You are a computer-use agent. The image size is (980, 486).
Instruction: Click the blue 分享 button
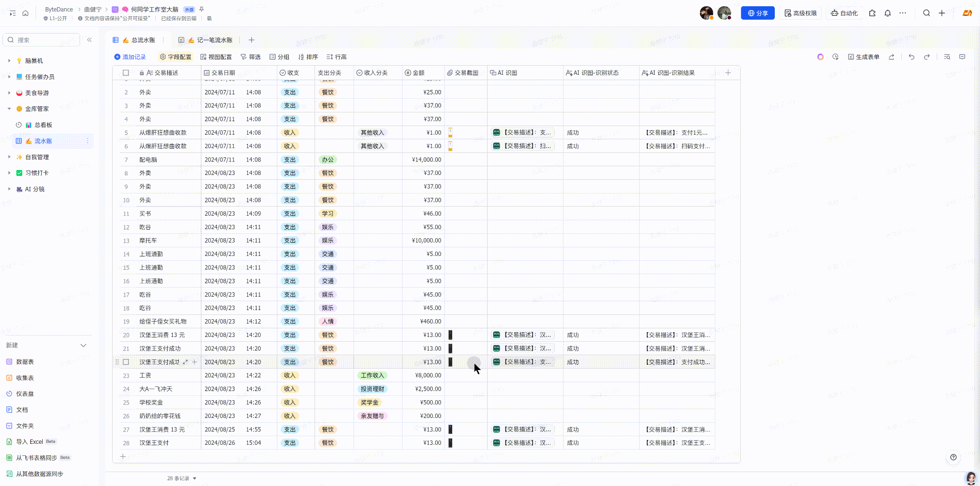click(x=758, y=13)
